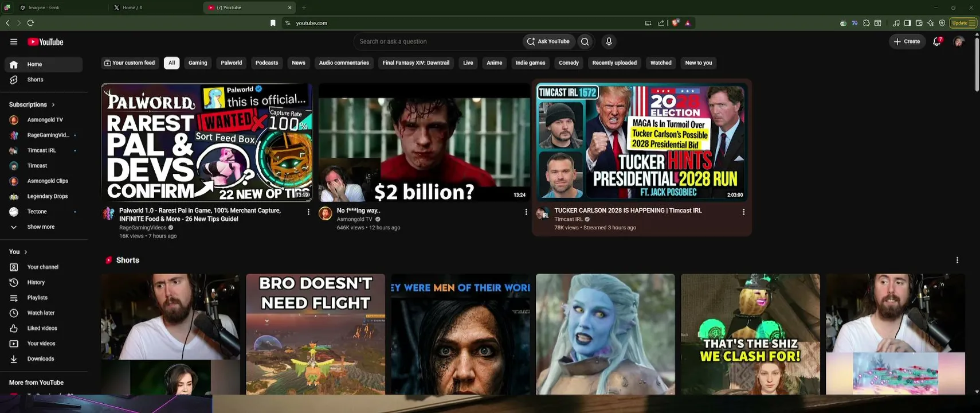This screenshot has height=413, width=980.
Task: Open the Asmongold TV subscription
Action: point(44,120)
